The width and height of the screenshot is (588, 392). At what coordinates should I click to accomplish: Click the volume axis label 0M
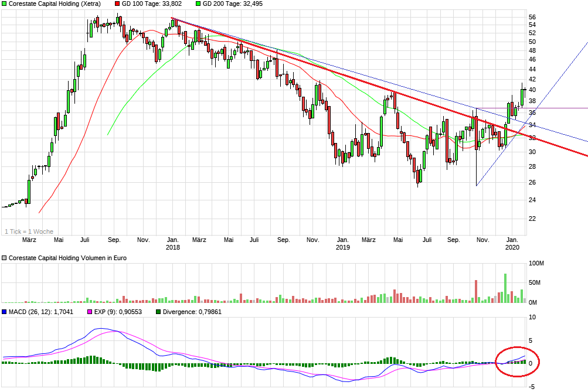point(533,302)
